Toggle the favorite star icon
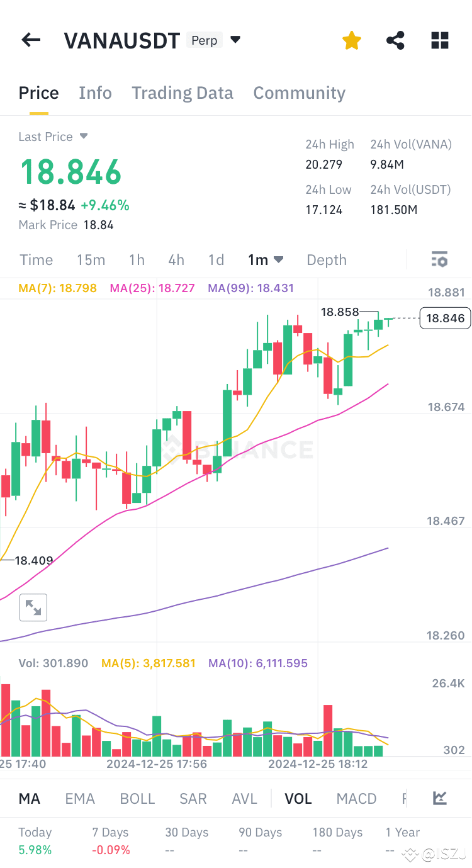This screenshot has width=472, height=868. 352,41
